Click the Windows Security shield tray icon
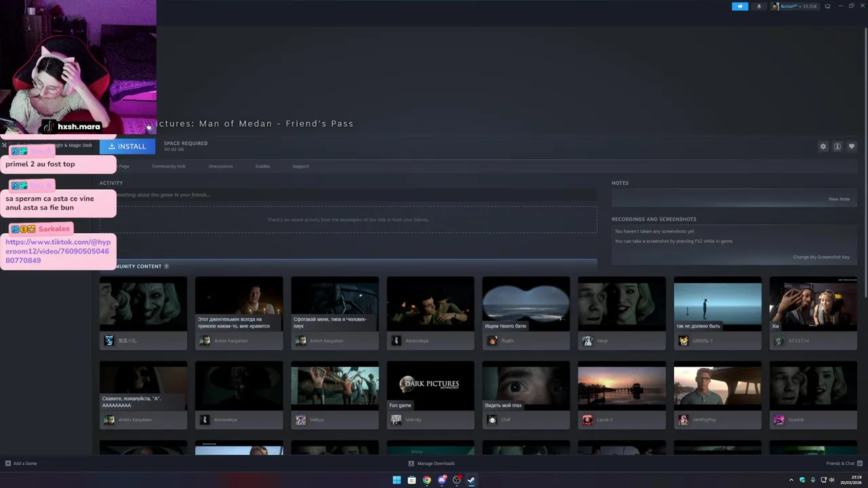Viewport: 868px width, 488px height. click(802, 480)
